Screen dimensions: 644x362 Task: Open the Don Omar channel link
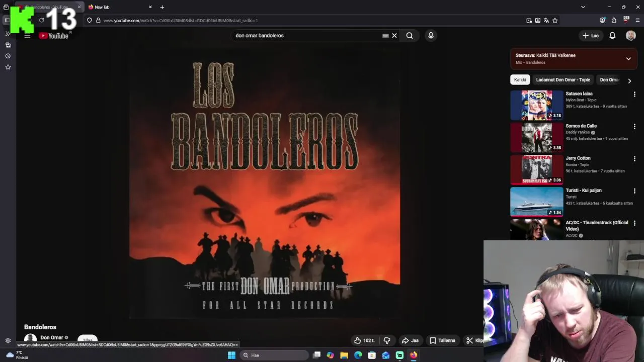click(x=52, y=337)
